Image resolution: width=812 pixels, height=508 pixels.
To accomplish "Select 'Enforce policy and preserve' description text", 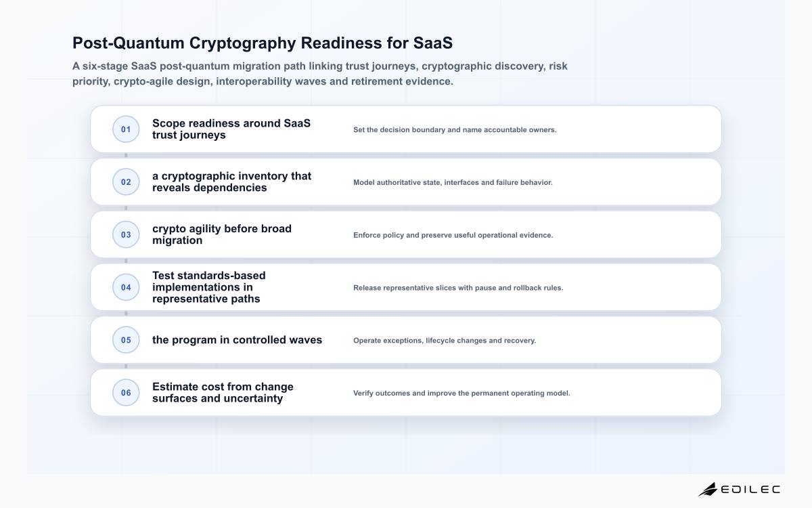I will [453, 235].
